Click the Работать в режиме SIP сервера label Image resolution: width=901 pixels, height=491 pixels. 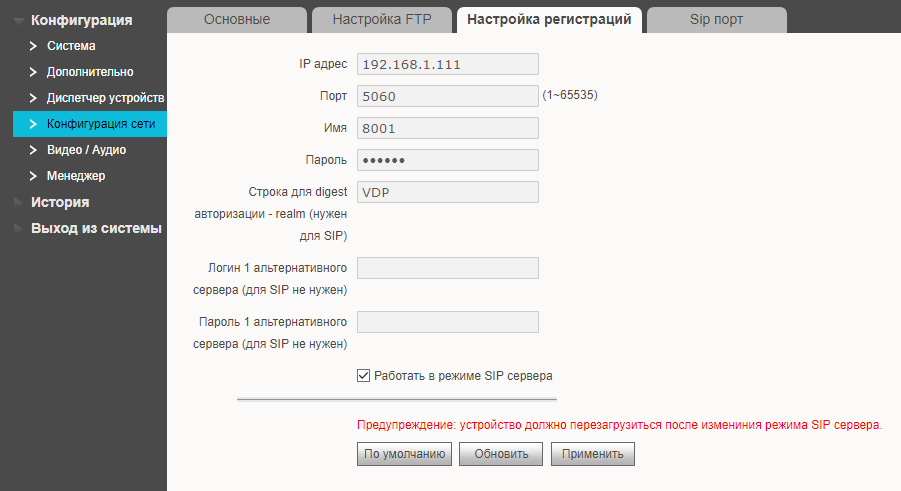463,376
